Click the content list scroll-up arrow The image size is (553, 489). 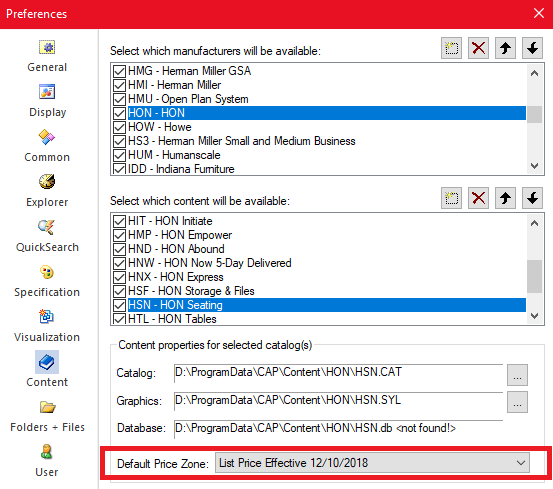(x=534, y=223)
